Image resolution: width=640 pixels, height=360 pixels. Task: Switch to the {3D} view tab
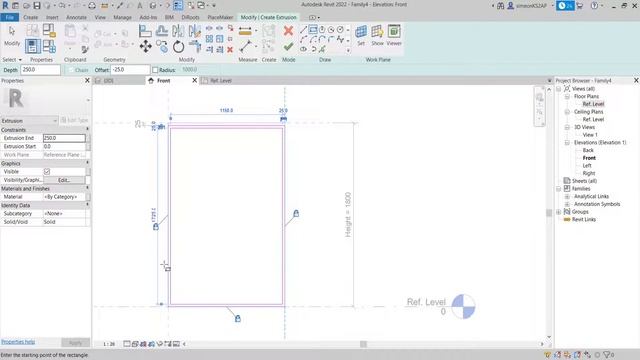click(x=109, y=81)
